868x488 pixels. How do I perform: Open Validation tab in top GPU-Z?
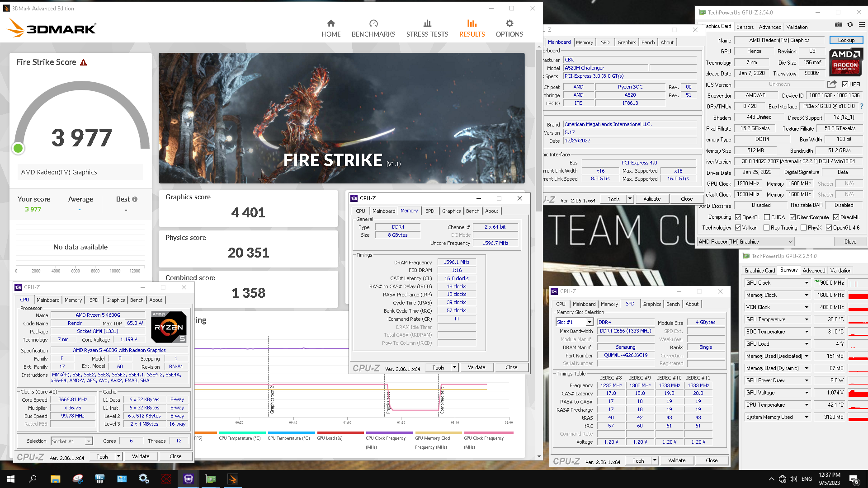[x=797, y=27]
